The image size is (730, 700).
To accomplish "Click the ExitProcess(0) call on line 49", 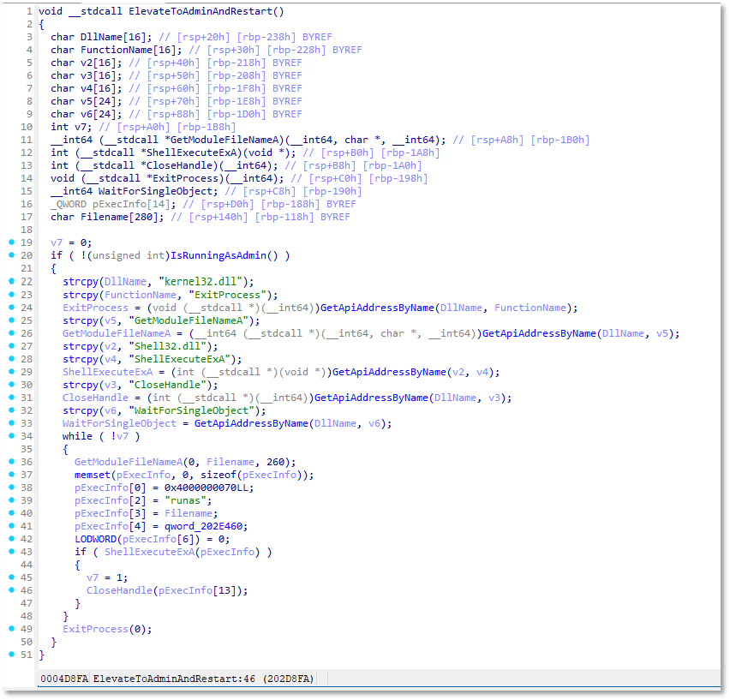I will [95, 629].
